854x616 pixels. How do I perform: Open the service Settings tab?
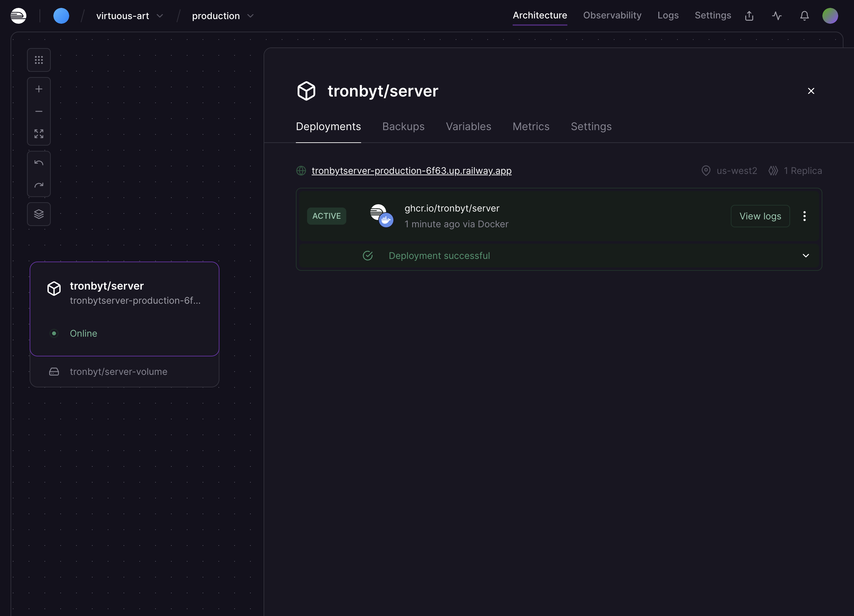pyautogui.click(x=591, y=126)
